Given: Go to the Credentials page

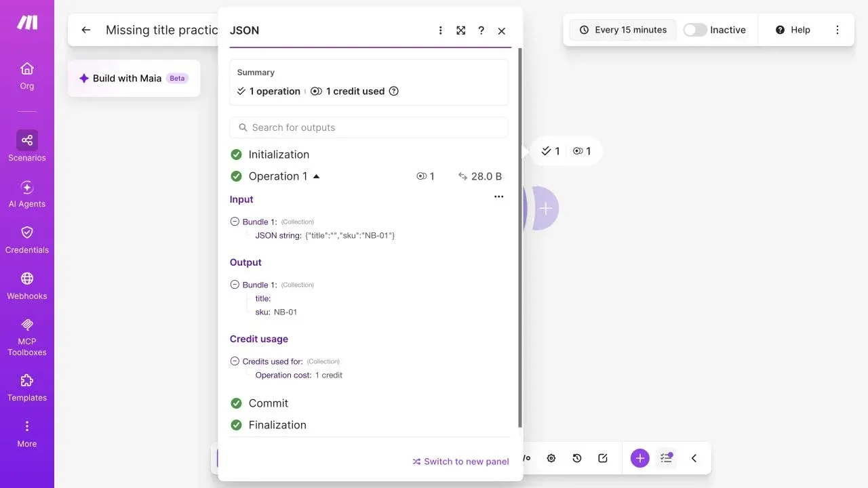Looking at the screenshot, I should pos(27,240).
